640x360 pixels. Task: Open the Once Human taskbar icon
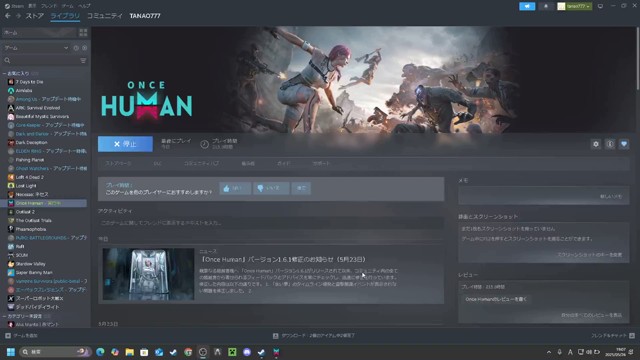pos(276,352)
